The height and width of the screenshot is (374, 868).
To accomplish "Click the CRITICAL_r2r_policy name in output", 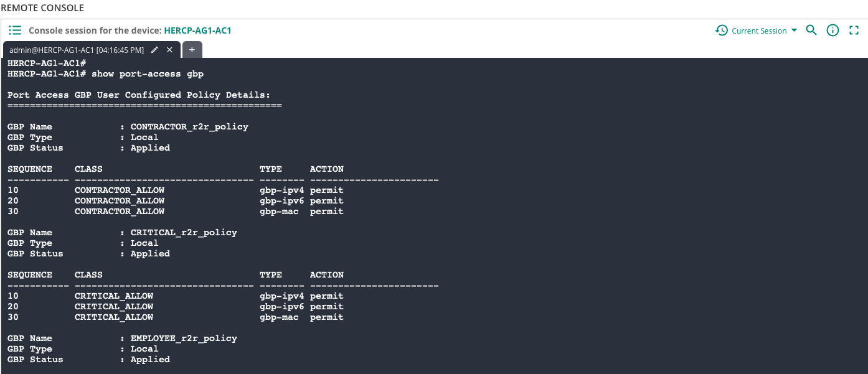I will (184, 233).
